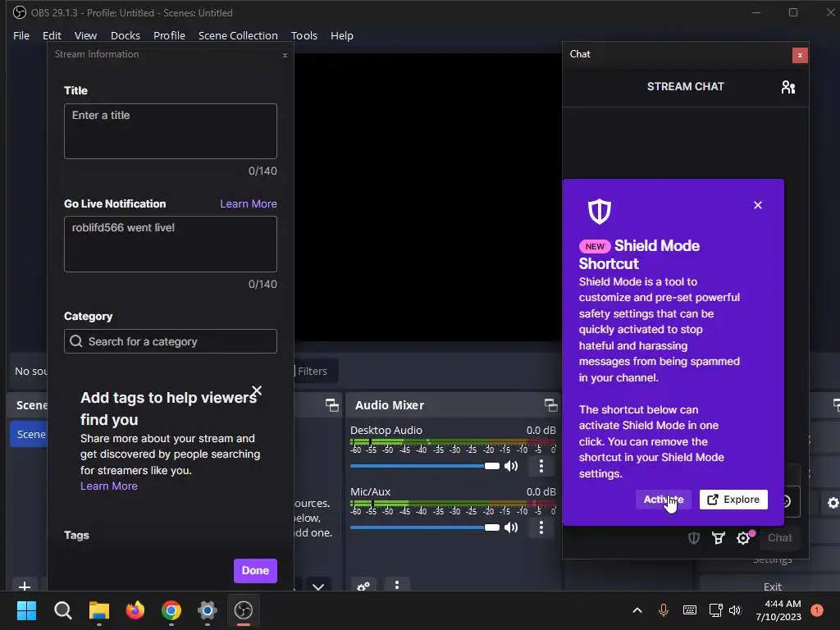Open Windows Start menu

[26, 610]
